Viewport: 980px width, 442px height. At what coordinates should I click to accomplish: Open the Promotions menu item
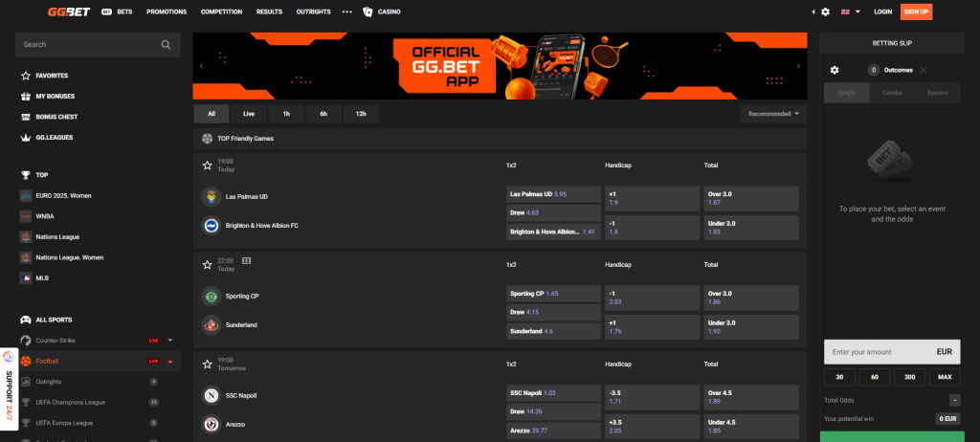(167, 11)
